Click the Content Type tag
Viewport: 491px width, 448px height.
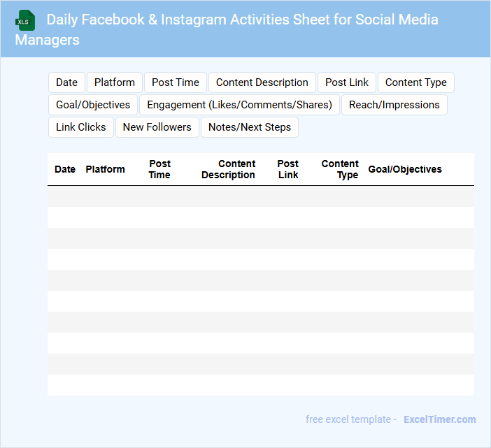tap(415, 82)
